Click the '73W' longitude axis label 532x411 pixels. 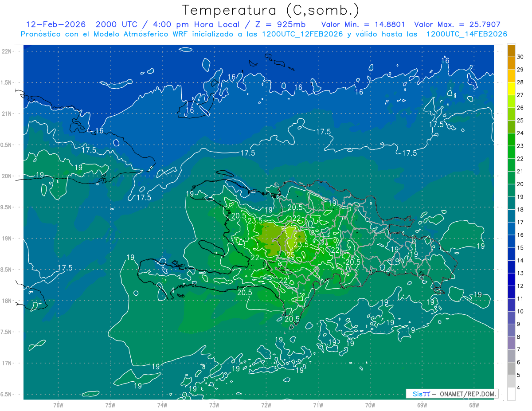click(x=214, y=405)
